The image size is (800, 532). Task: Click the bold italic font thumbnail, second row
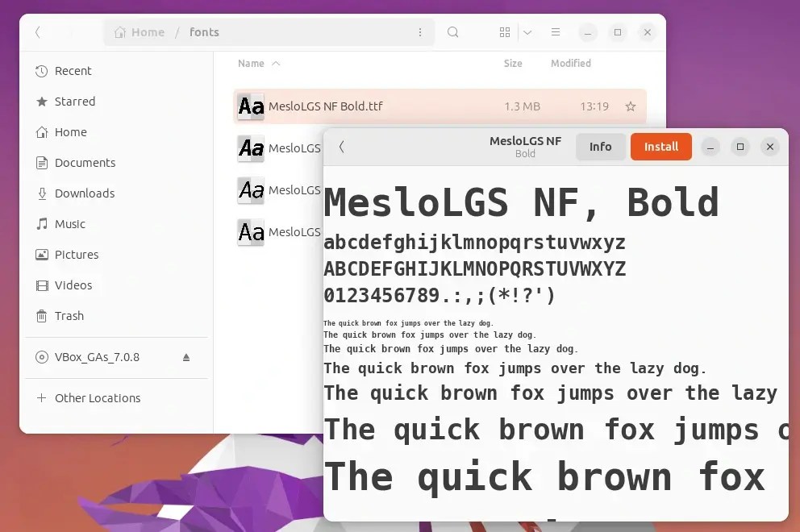click(251, 148)
